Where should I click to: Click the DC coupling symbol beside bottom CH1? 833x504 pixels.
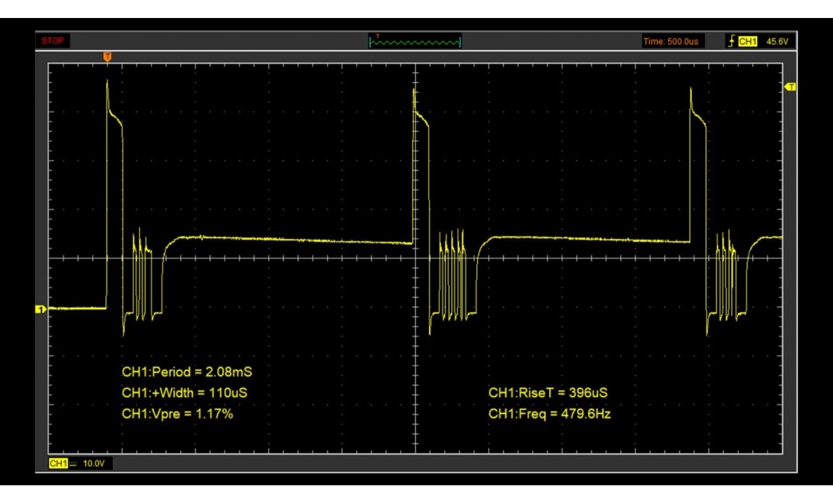pyautogui.click(x=74, y=463)
